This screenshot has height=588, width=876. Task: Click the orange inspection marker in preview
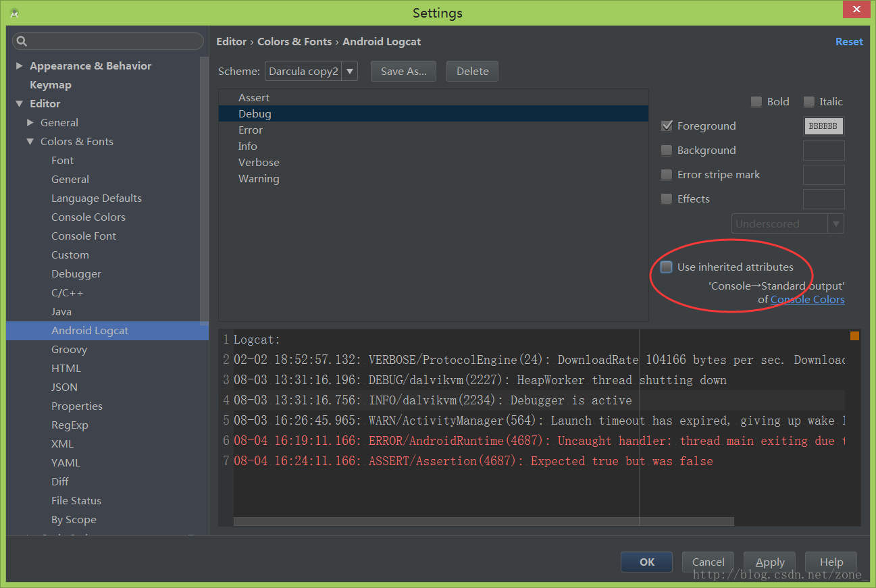[x=854, y=336]
